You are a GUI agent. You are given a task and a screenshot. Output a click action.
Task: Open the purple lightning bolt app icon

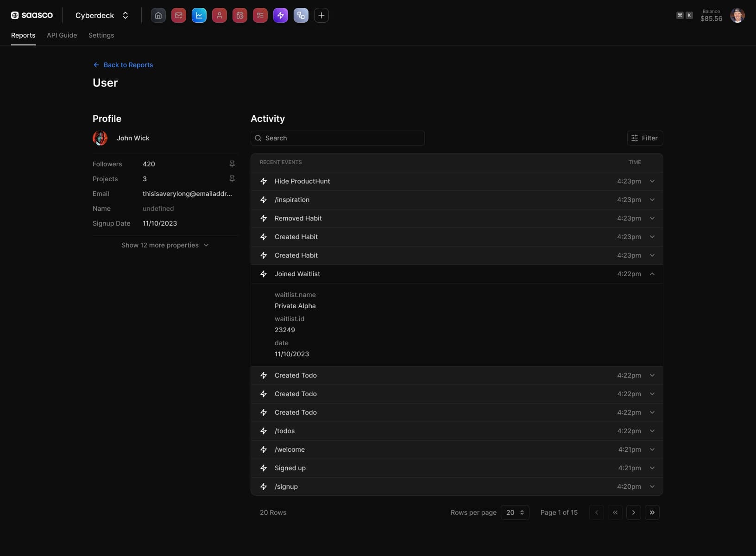280,15
